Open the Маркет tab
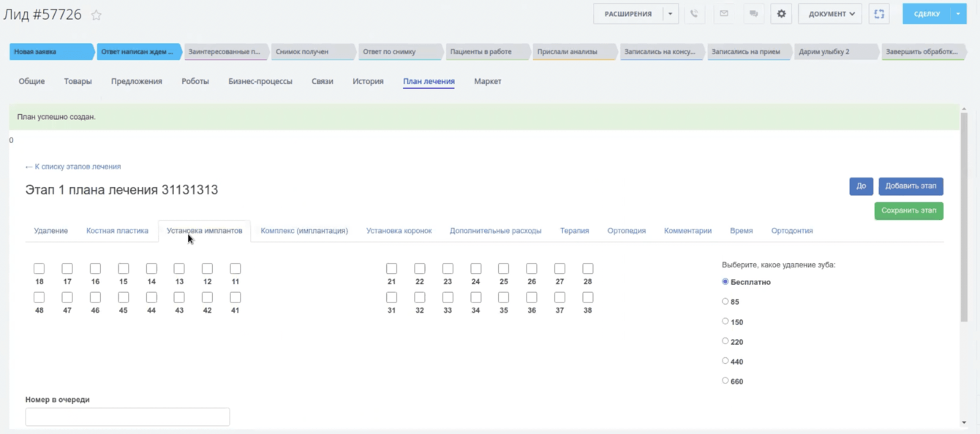980x434 pixels. (488, 81)
